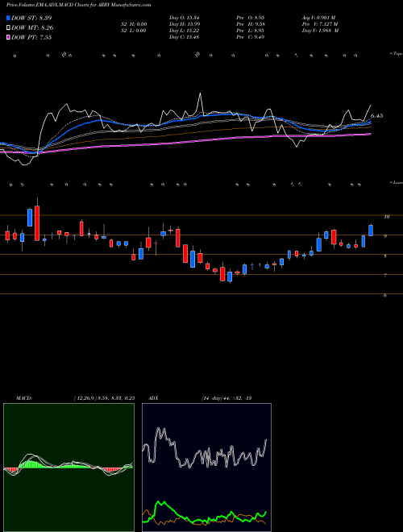Click the chart title mentioning MunafaSutra.com
The width and height of the screenshot is (403, 532).
(79, 5)
